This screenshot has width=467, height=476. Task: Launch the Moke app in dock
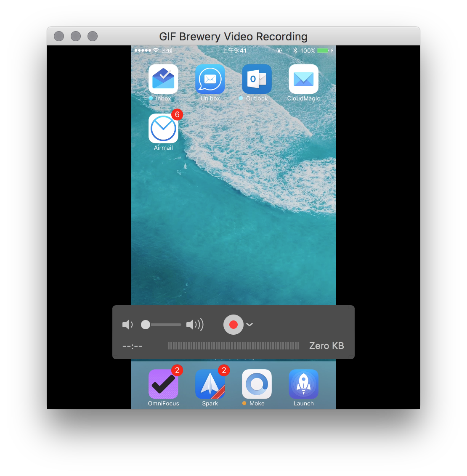tap(257, 384)
